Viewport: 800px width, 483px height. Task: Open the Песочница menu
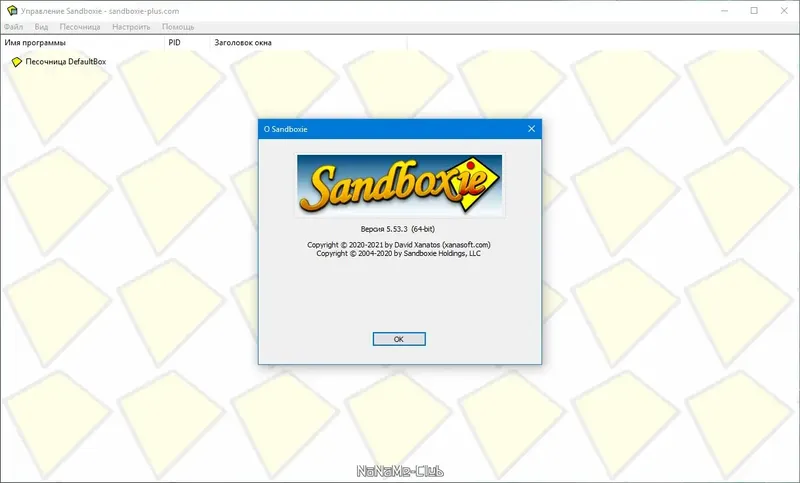click(80, 27)
